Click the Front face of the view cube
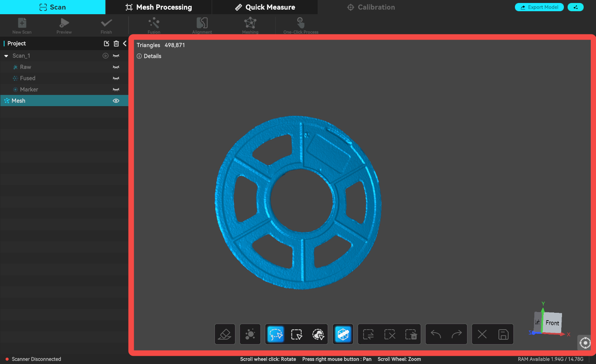The height and width of the screenshot is (364, 596). (x=552, y=323)
